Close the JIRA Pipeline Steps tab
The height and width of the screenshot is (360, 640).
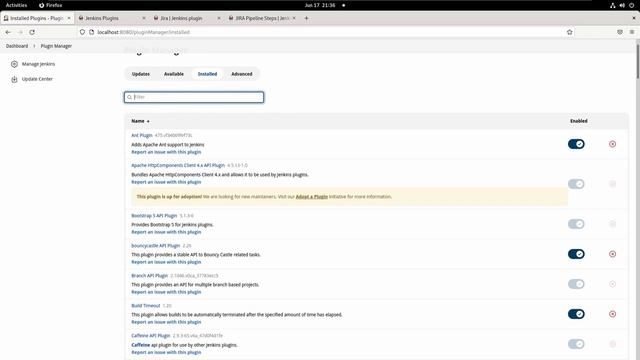click(x=294, y=18)
